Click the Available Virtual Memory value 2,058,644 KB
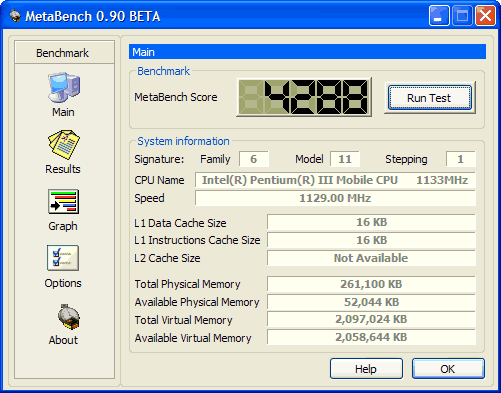This screenshot has height=393, width=501. (x=371, y=337)
